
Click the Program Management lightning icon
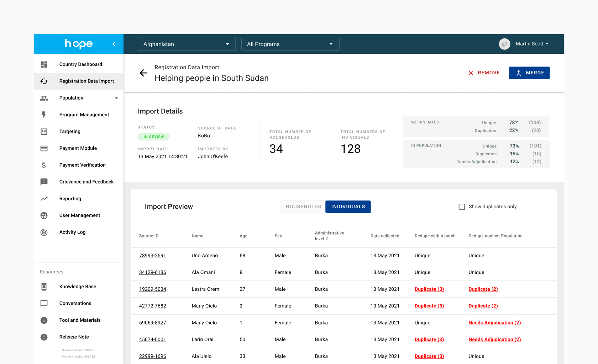coord(44,114)
